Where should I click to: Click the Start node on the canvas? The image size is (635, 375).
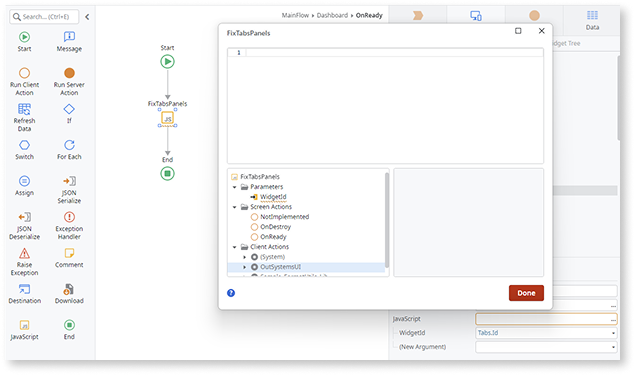point(167,62)
